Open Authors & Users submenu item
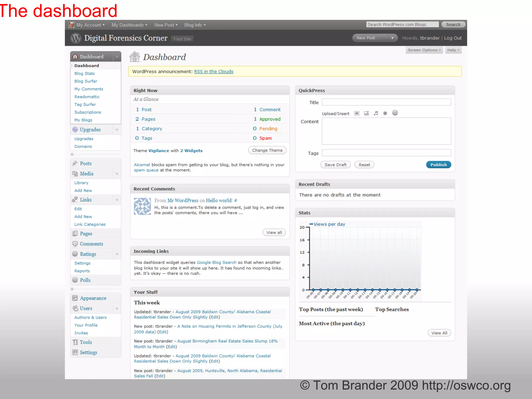This screenshot has height=399, width=532. 90,317
